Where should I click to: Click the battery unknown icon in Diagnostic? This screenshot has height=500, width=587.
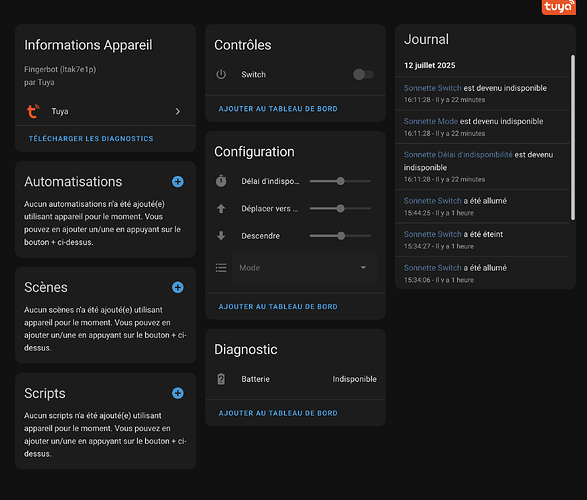pos(221,379)
